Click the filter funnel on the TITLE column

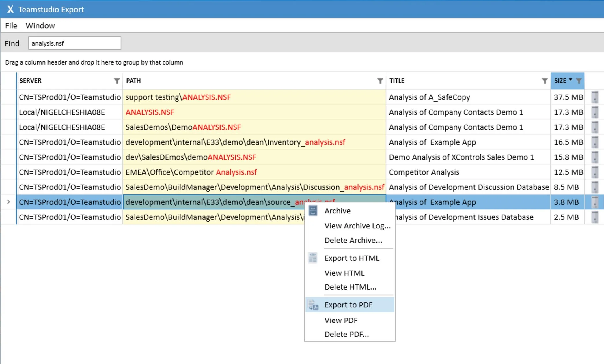[x=545, y=81]
